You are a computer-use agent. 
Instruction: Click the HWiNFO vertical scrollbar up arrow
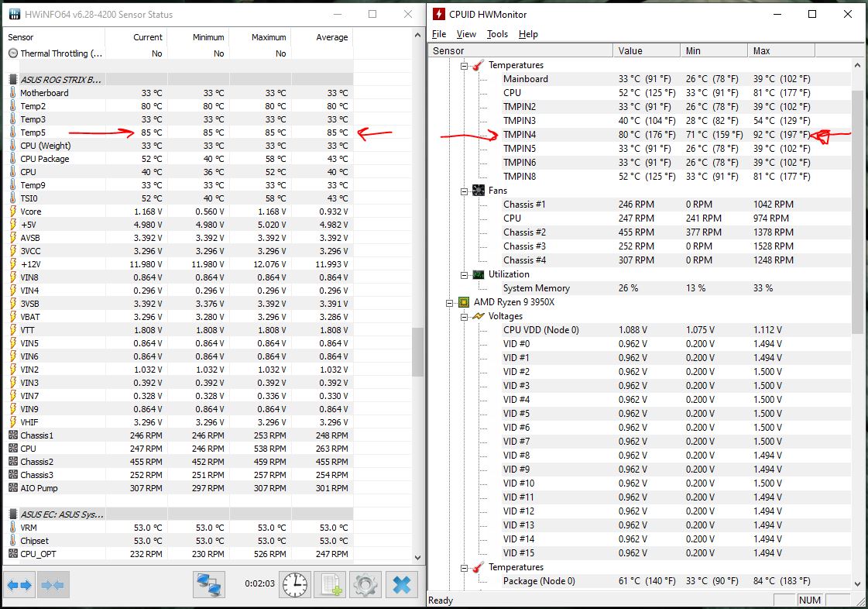[417, 35]
